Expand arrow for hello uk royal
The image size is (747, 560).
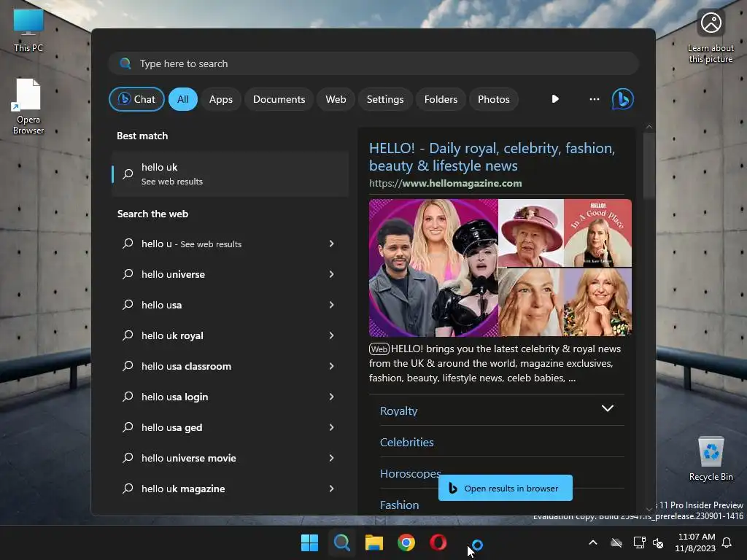click(x=331, y=335)
